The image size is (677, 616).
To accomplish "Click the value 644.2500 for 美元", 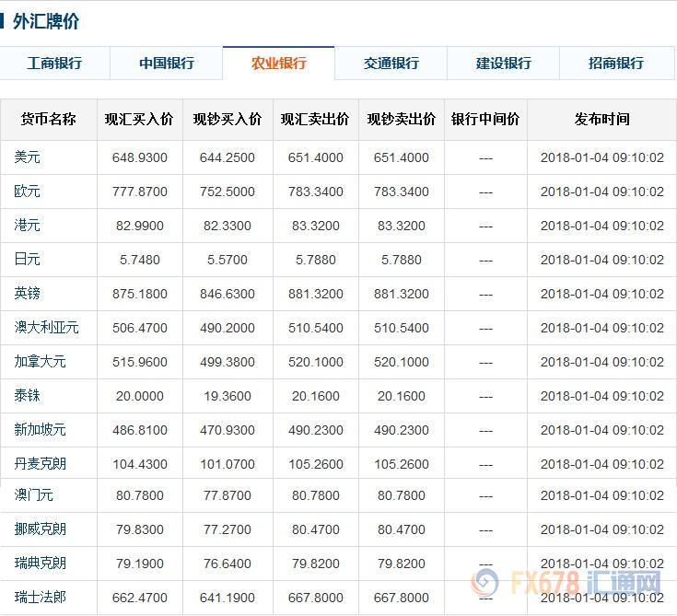I will [228, 157].
